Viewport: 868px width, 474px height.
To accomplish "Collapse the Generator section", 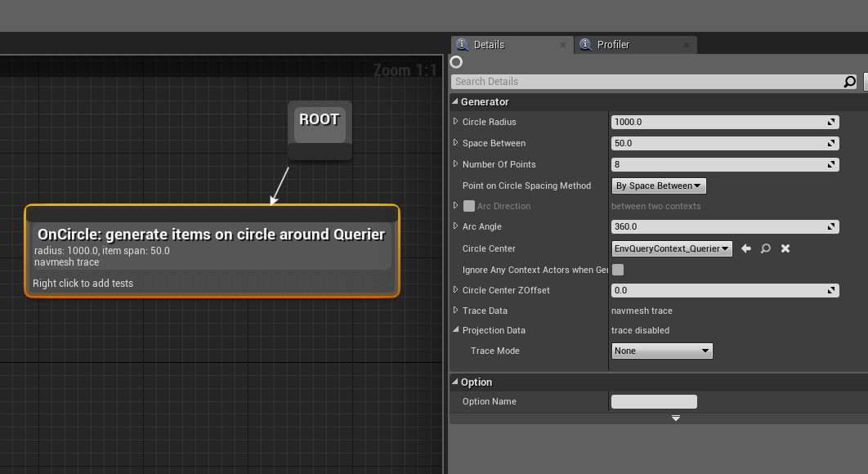I will (455, 101).
